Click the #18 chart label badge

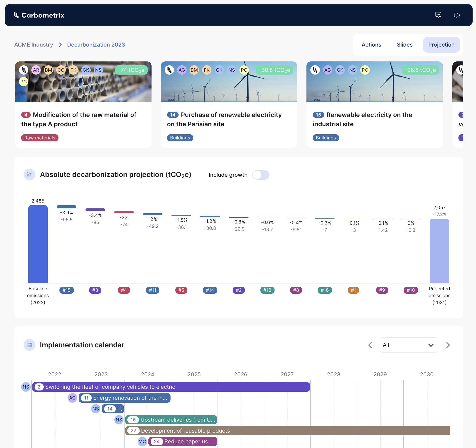[x=267, y=290]
